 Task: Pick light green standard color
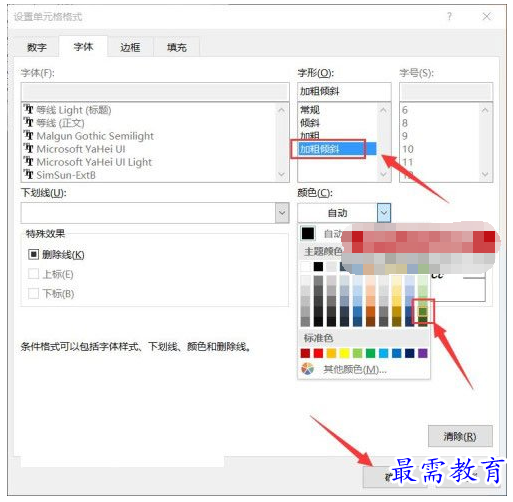tap(357, 353)
